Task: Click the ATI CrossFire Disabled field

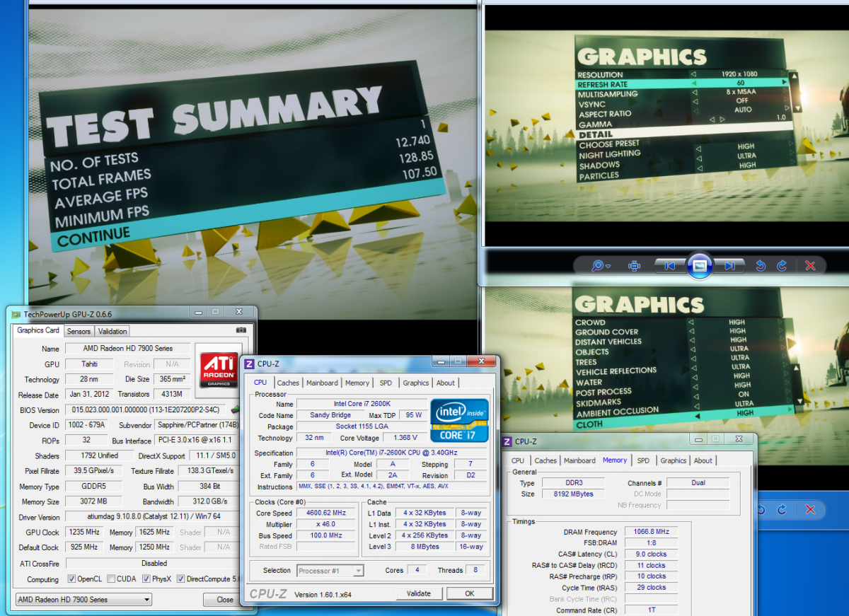Action: pyautogui.click(x=152, y=564)
